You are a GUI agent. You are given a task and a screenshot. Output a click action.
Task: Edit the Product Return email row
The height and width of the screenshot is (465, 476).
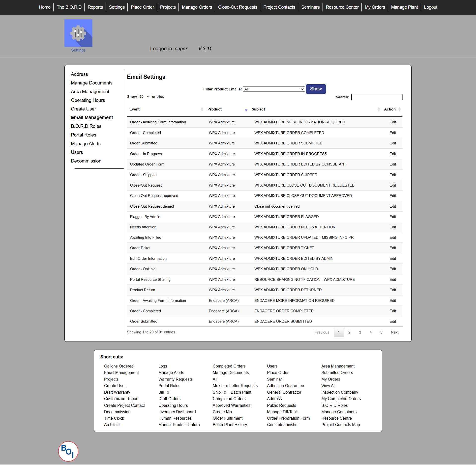click(392, 290)
